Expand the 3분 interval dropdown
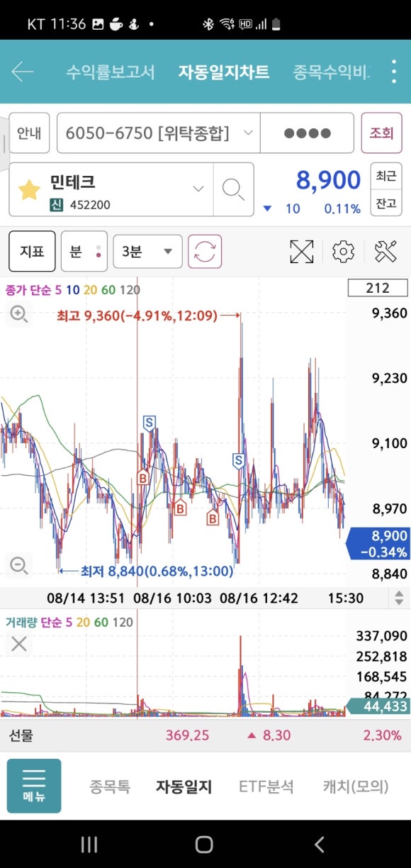This screenshot has height=868, width=411. click(147, 251)
